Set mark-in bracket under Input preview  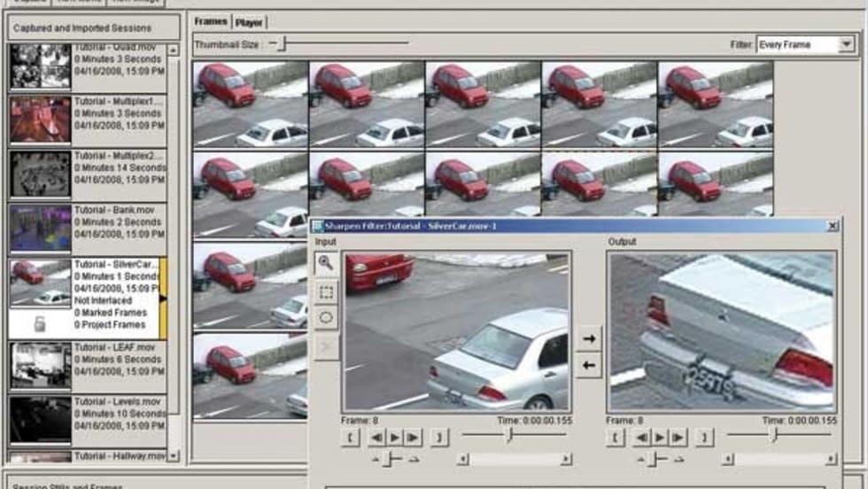click(350, 437)
